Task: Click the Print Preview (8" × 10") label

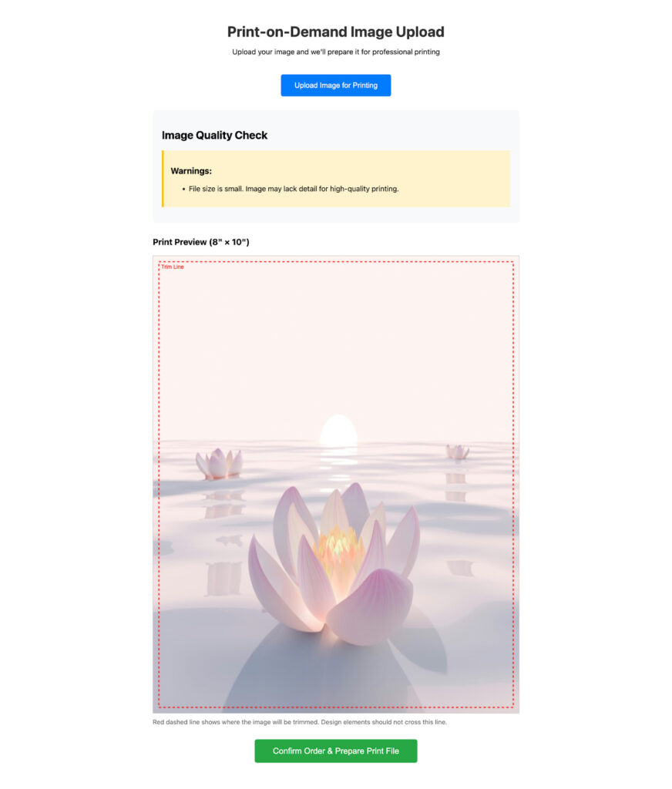Action: 201,242
